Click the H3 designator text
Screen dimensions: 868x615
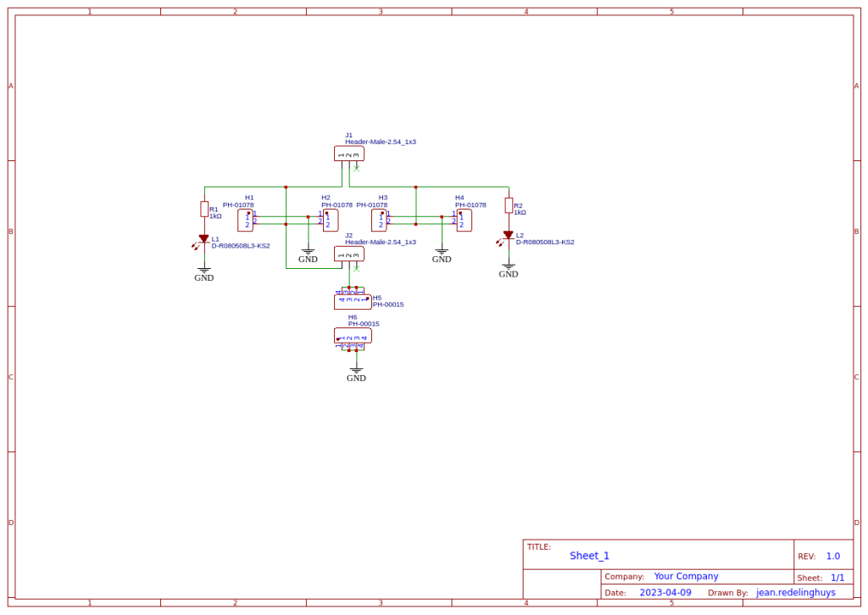(383, 198)
